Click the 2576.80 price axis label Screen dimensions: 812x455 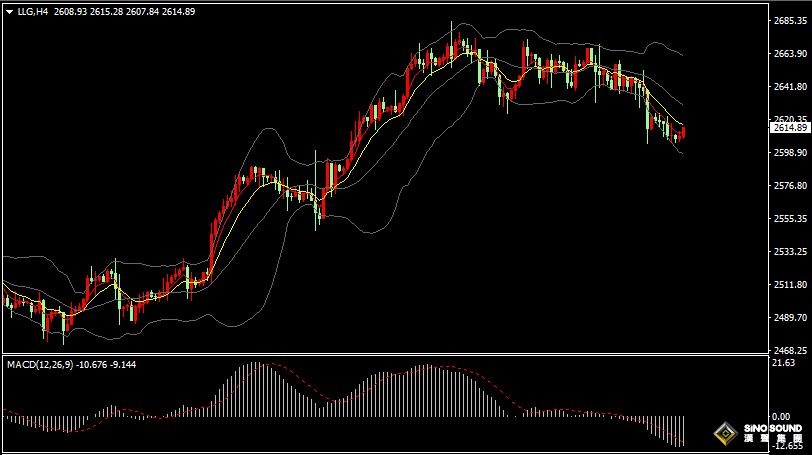(790, 186)
